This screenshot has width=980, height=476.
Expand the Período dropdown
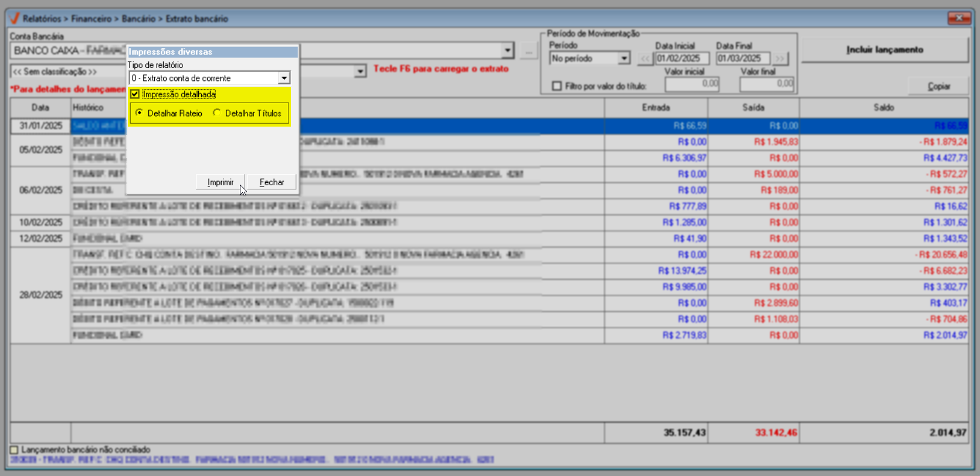click(x=624, y=59)
